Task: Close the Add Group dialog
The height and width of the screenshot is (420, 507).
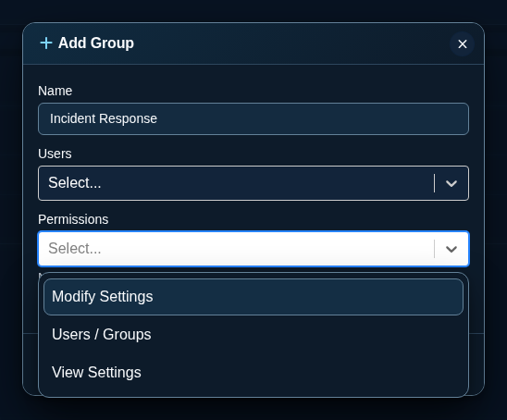Action: (462, 44)
